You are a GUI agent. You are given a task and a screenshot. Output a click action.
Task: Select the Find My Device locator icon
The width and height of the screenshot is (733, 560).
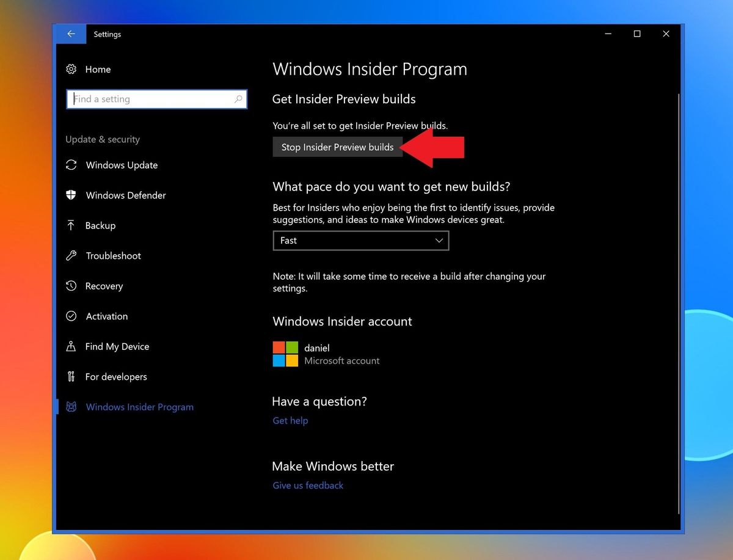click(x=71, y=346)
